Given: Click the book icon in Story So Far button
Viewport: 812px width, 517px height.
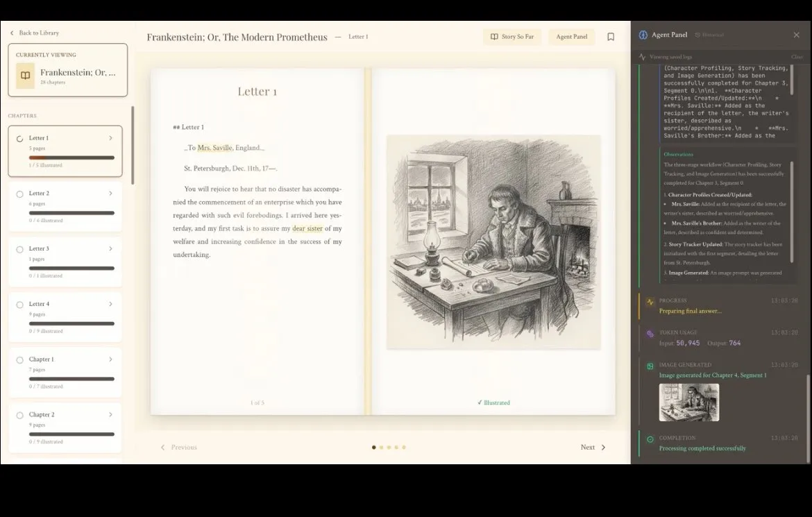Looking at the screenshot, I should [x=495, y=37].
